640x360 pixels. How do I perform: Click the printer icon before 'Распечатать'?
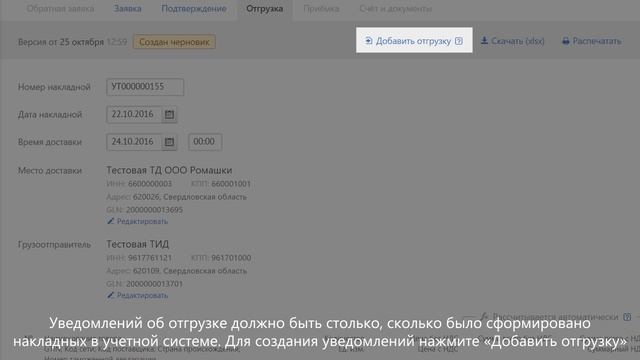(566, 41)
